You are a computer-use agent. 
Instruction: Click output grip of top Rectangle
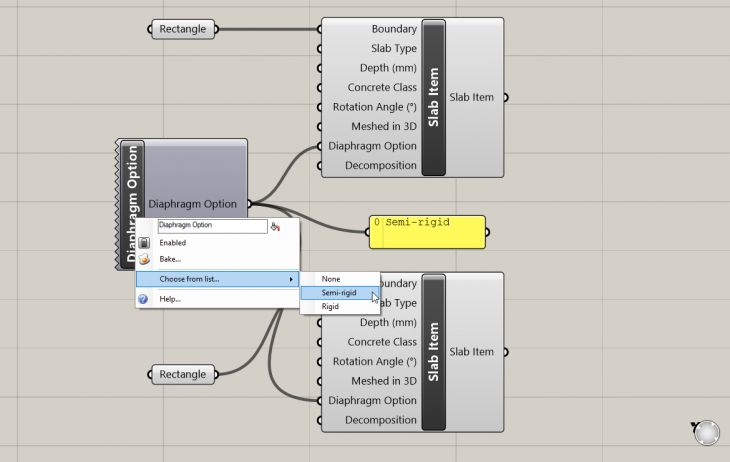[216, 29]
